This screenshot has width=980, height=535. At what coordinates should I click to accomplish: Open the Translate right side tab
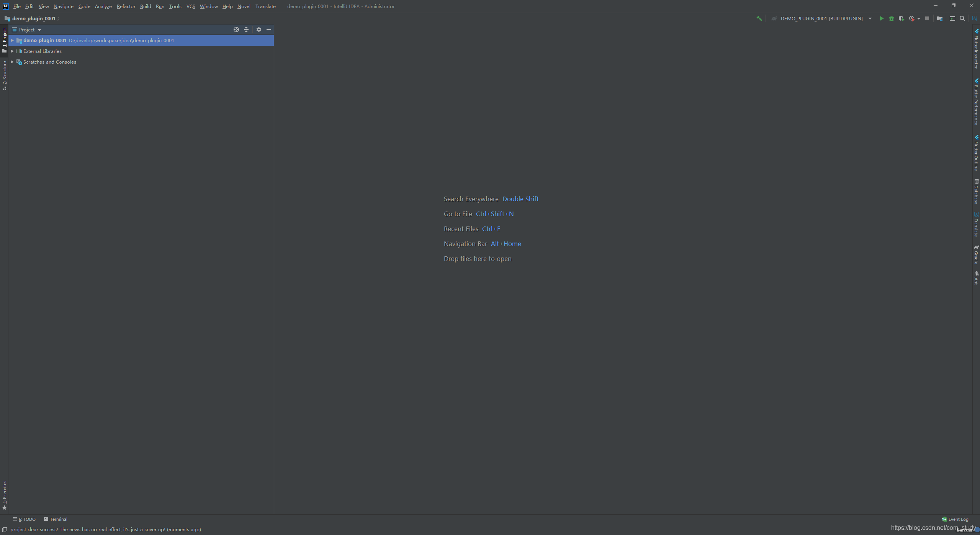point(976,225)
